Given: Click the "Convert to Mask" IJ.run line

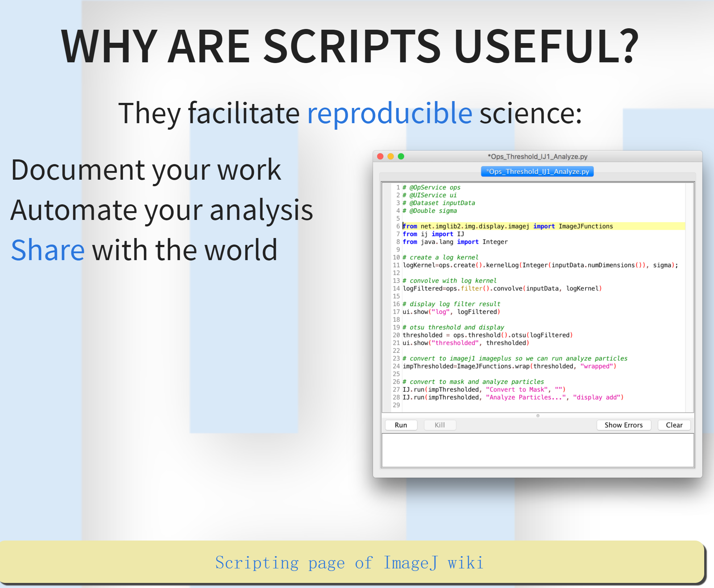Looking at the screenshot, I should click(x=484, y=389).
